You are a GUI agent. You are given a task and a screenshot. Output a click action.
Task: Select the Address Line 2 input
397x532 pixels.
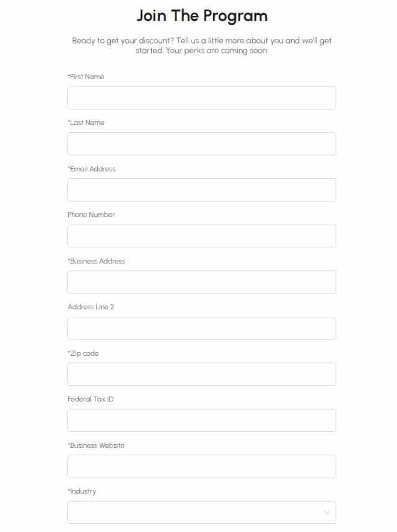(x=202, y=328)
